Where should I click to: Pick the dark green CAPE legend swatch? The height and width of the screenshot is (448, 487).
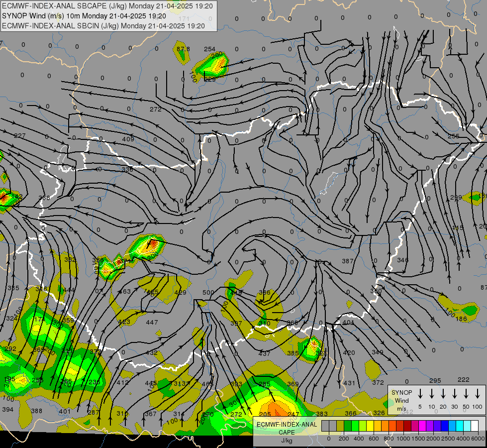(x=348, y=426)
